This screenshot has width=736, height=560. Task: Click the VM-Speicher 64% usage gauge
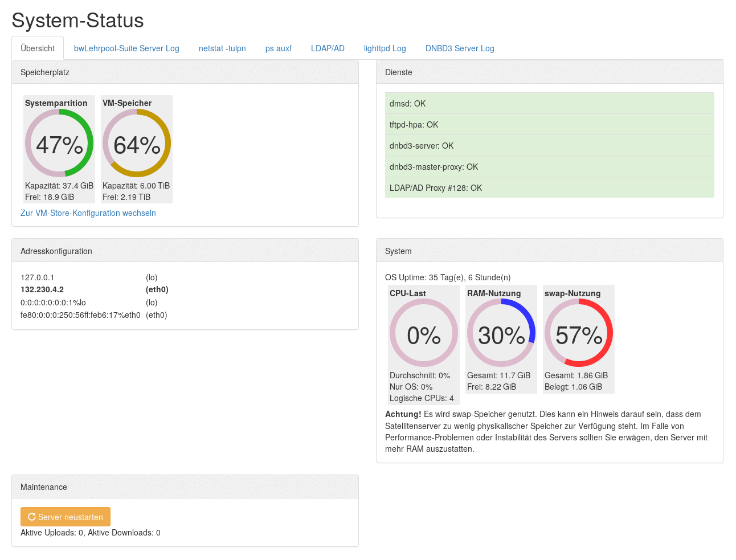[x=137, y=144]
